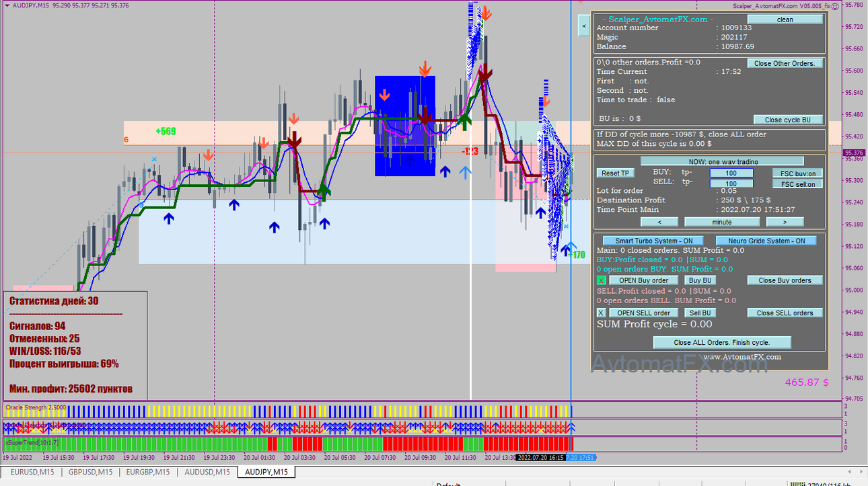Click 'Close ALL Orders. Finish cycle.'
The width and height of the screenshot is (868, 486).
(x=722, y=342)
